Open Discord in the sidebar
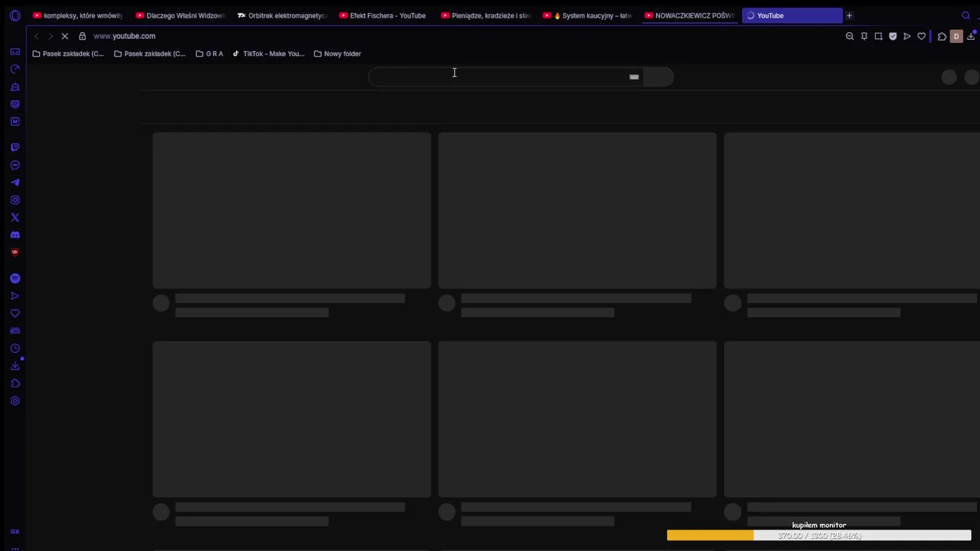This screenshot has width=980, height=551. [15, 235]
